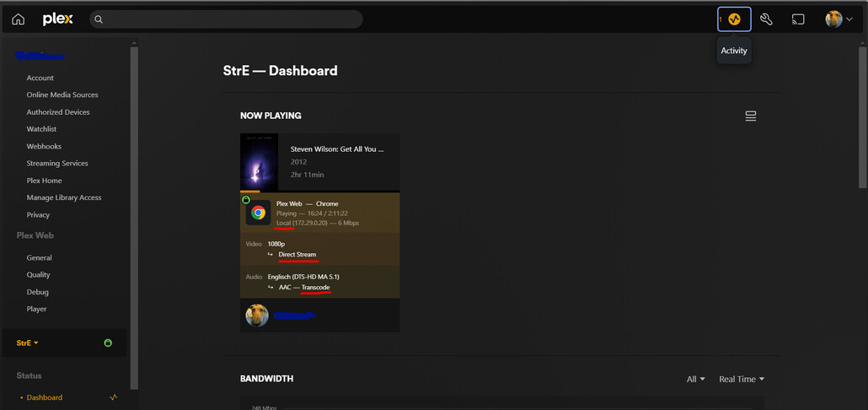The height and width of the screenshot is (410, 868).
Task: Click the search input field
Action: [226, 19]
